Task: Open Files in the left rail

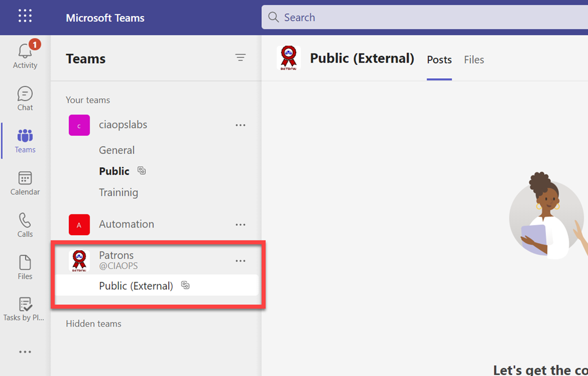Action: point(25,267)
